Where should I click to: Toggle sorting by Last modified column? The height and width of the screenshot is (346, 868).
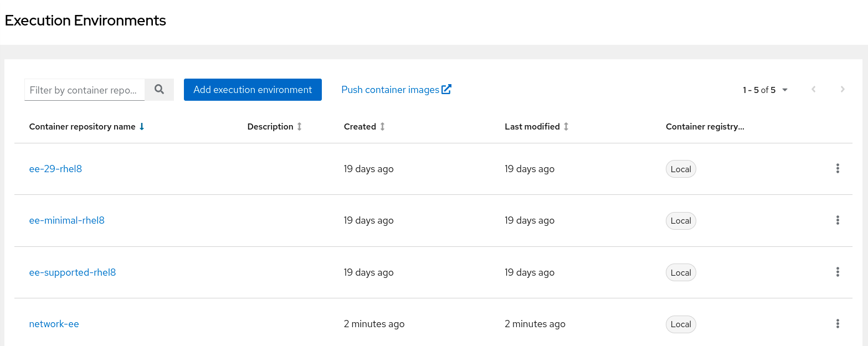[x=566, y=126]
